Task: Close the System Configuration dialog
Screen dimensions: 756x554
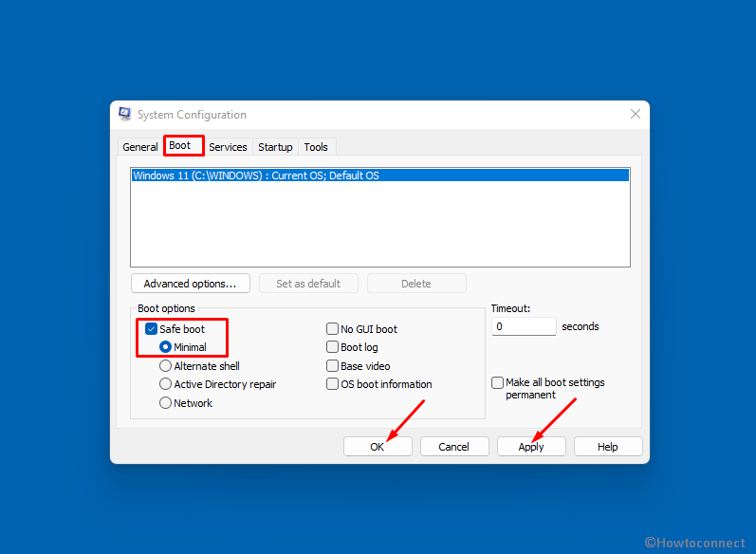Action: click(x=635, y=114)
